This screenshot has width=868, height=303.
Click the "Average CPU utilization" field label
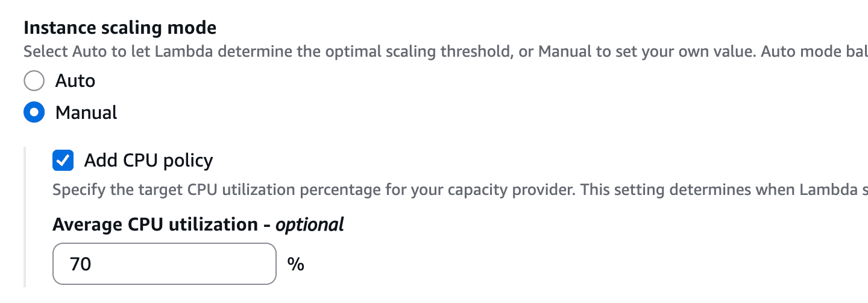[155, 225]
